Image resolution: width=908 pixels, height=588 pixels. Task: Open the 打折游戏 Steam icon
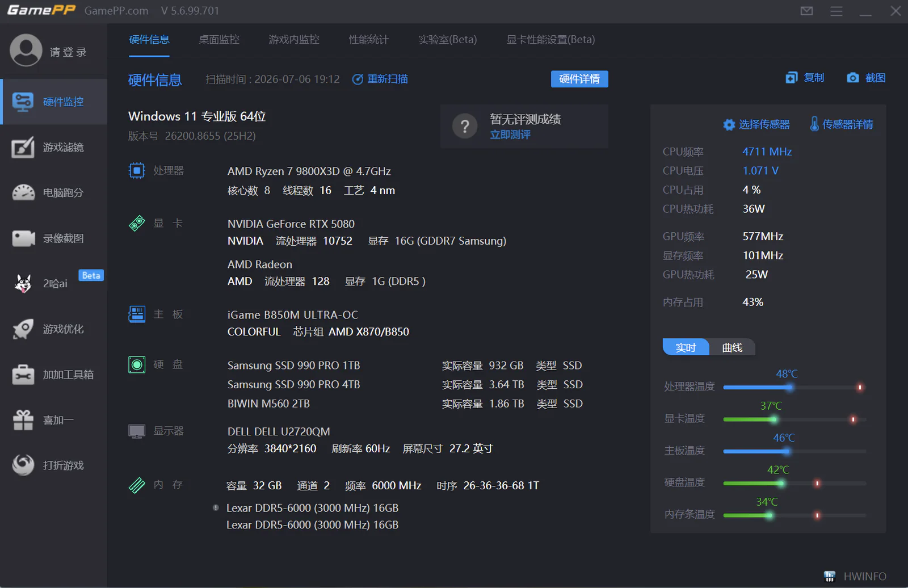[x=23, y=465]
